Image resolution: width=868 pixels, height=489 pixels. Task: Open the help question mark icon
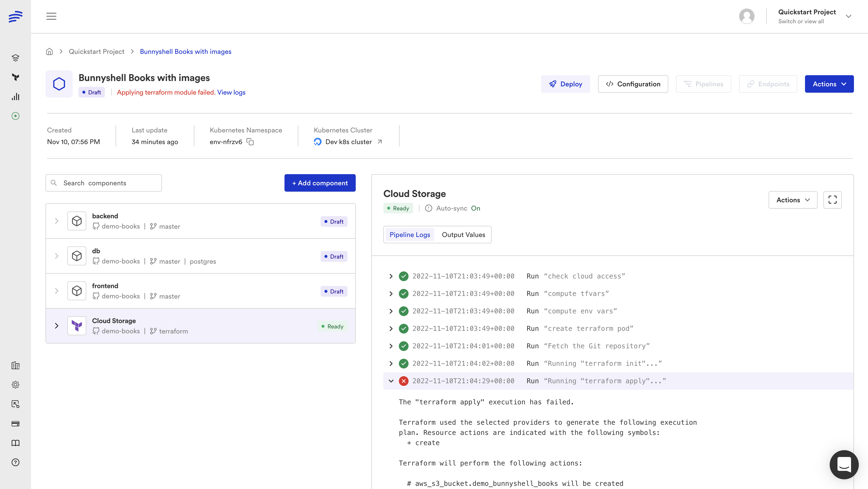click(x=16, y=462)
